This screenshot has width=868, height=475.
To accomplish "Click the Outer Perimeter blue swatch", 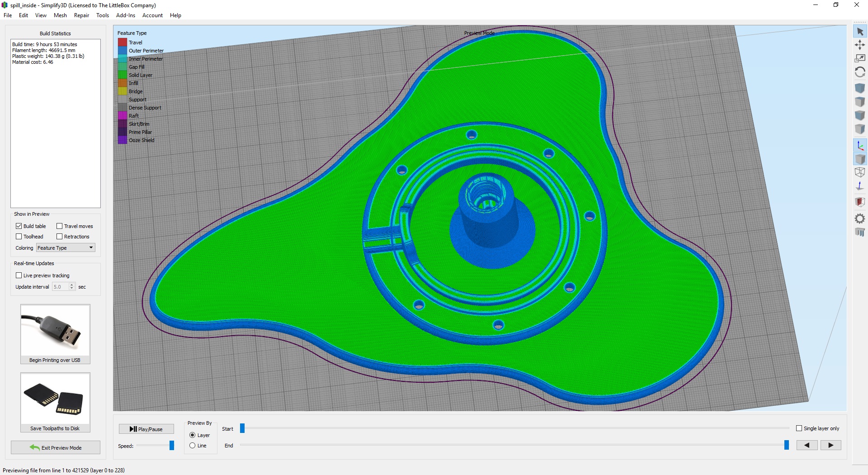I will point(123,51).
